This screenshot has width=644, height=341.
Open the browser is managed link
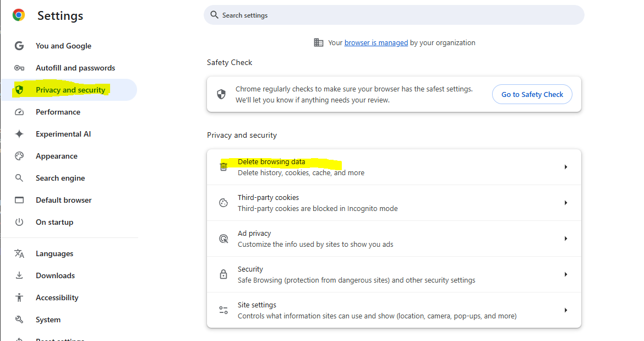coord(376,43)
